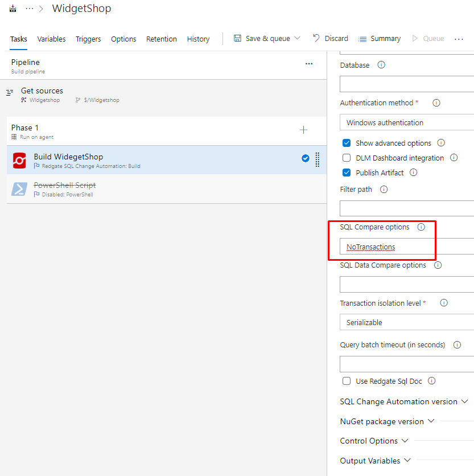
Task: Open the Tasks tab
Action: point(19,39)
